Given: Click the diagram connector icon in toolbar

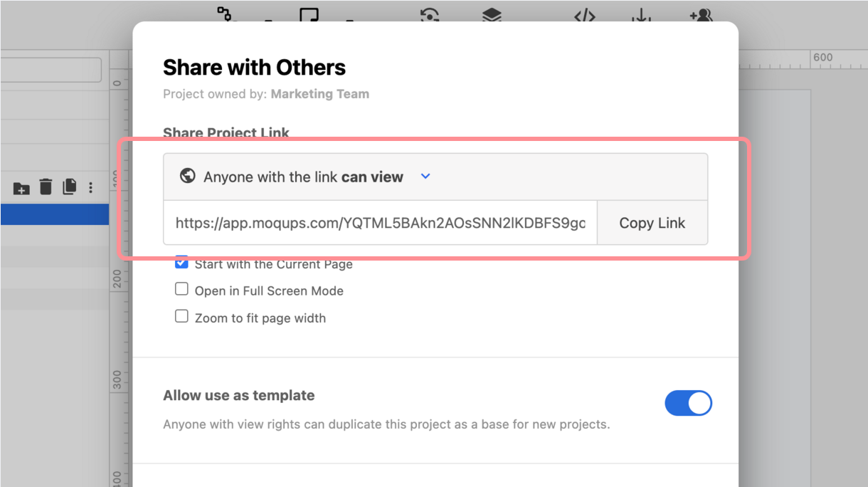Looking at the screenshot, I should [225, 14].
